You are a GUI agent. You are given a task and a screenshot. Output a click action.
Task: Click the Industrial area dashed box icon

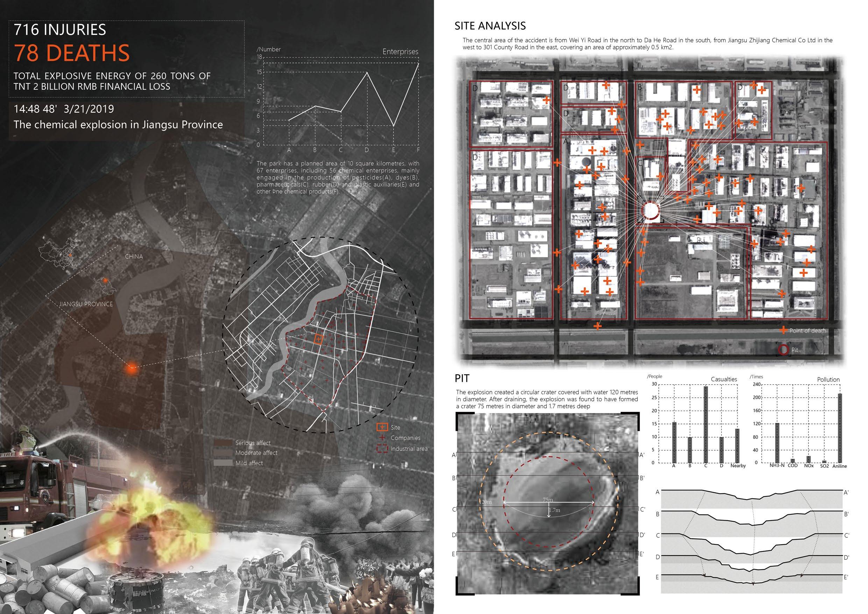382,449
